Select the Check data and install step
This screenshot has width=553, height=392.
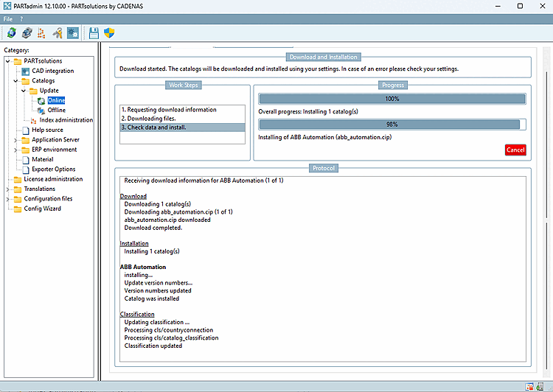[x=182, y=127]
